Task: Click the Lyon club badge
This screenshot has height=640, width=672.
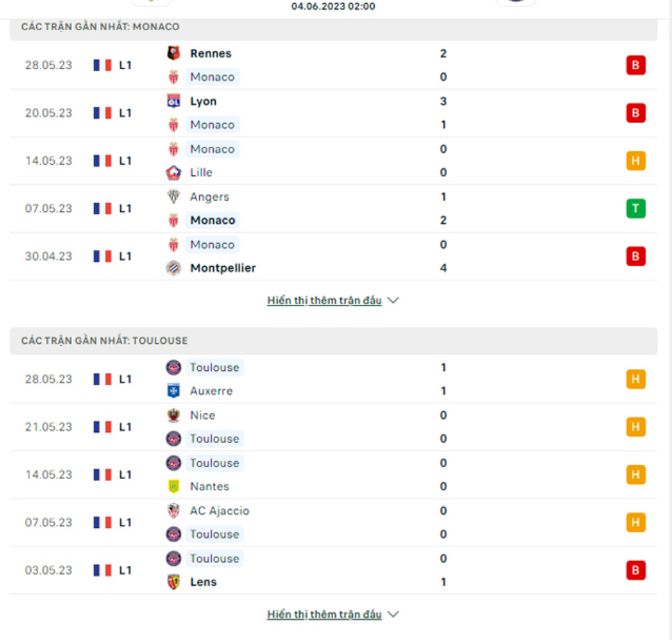Action: pyautogui.click(x=175, y=101)
